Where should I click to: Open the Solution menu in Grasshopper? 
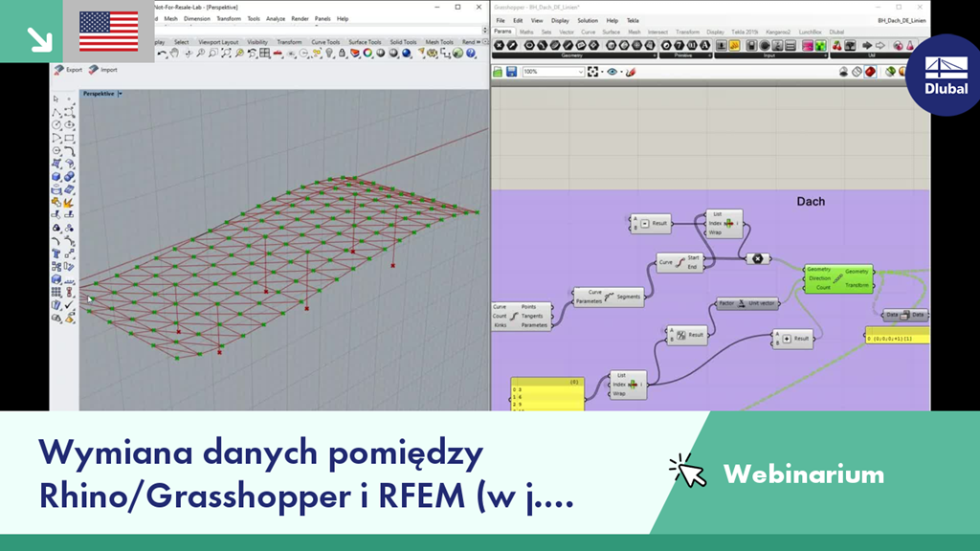pos(588,21)
